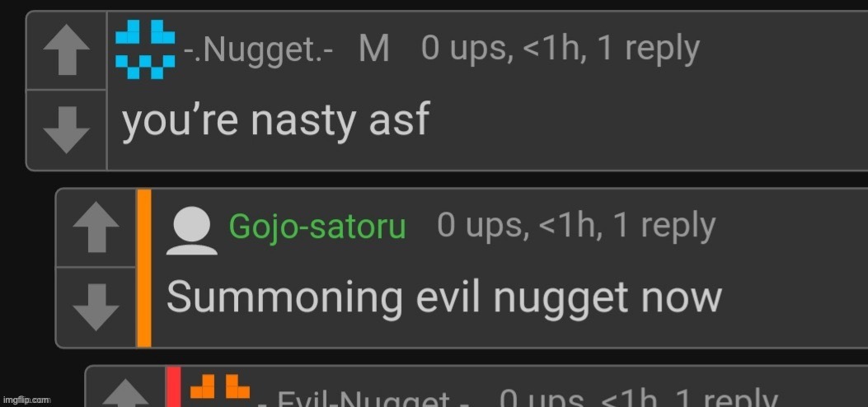The width and height of the screenshot is (868, 407).
Task: Click the red bar on the Evil-Nugget comment
Action: tap(173, 387)
